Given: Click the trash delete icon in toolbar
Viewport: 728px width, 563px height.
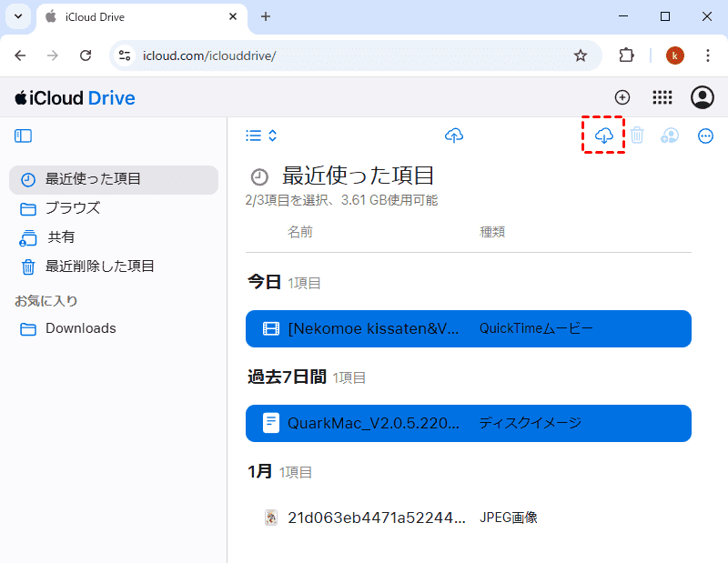Looking at the screenshot, I should point(637,136).
